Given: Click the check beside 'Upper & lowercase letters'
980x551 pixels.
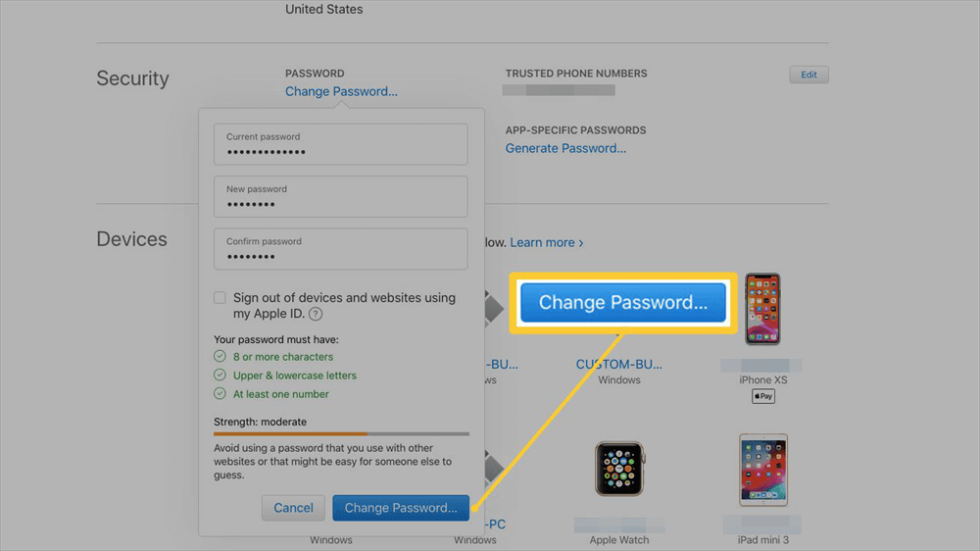Looking at the screenshot, I should pyautogui.click(x=220, y=376).
